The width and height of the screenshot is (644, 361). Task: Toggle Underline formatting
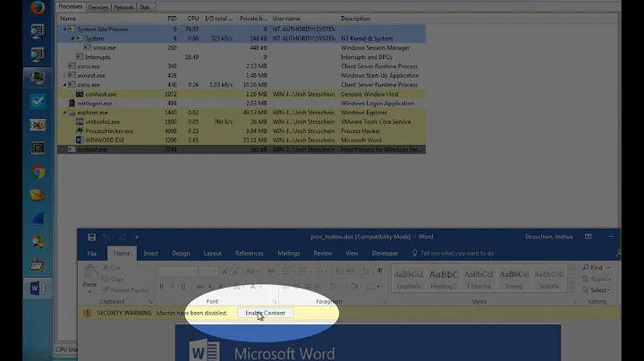183,286
